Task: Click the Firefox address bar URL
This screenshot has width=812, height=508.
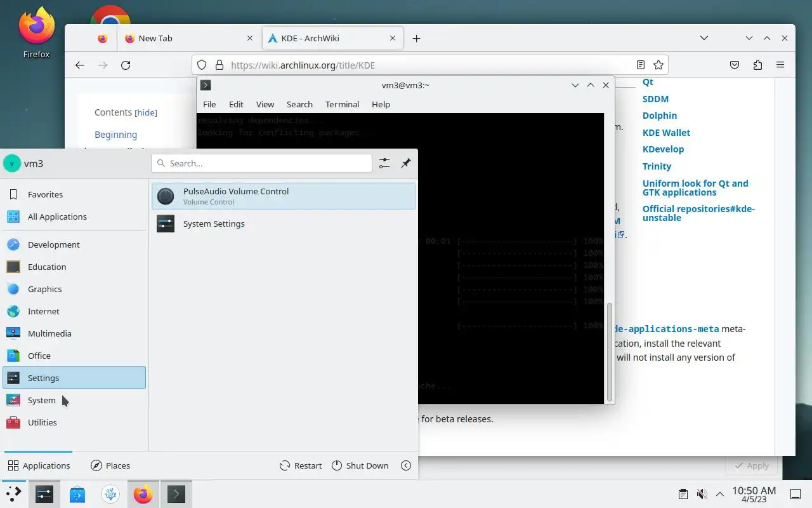Action: pyautogui.click(x=303, y=65)
